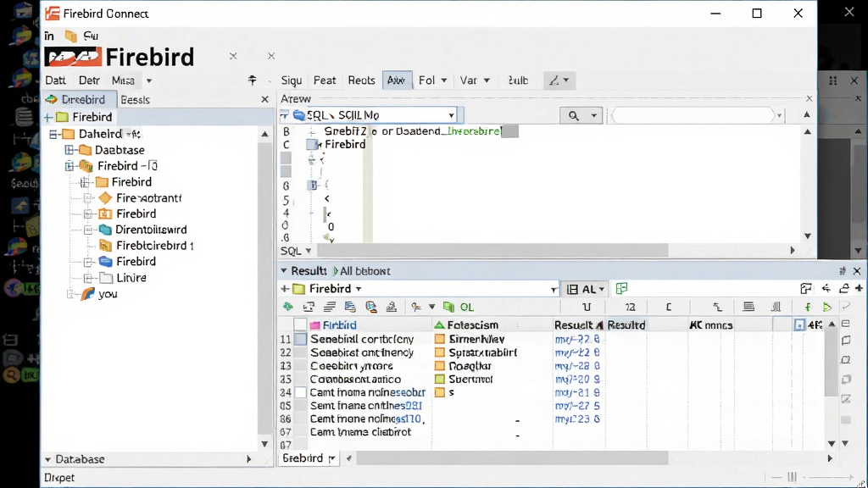Expand the Daabtase folder node
Viewport: 868px width, 488px height.
[x=70, y=150]
